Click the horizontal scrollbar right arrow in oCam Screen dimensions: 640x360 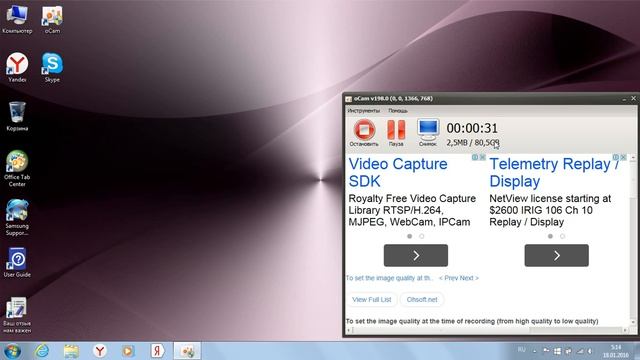coord(626,330)
